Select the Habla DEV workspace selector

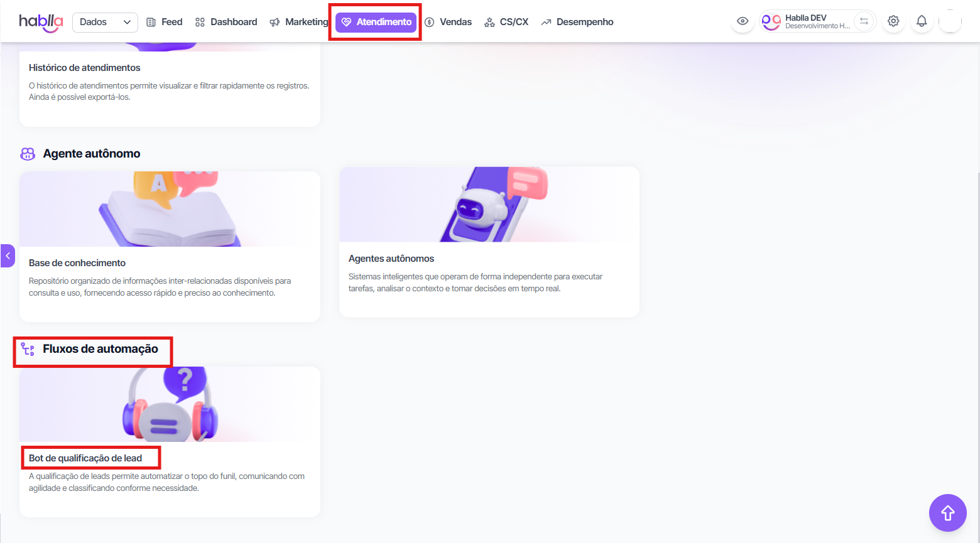[x=807, y=21]
